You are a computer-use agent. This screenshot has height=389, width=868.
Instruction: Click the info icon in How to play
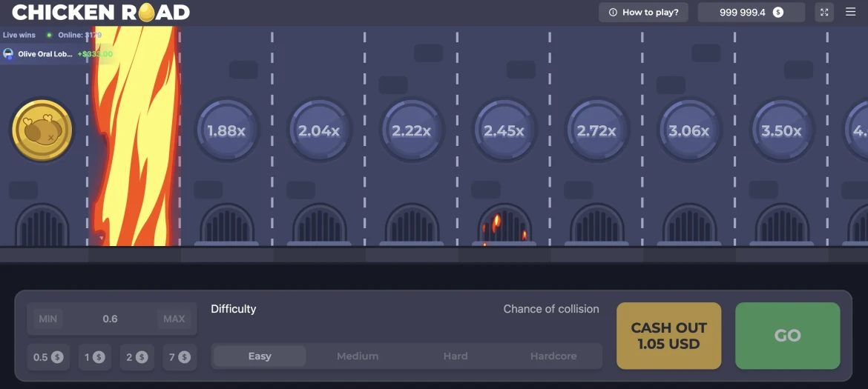(613, 12)
